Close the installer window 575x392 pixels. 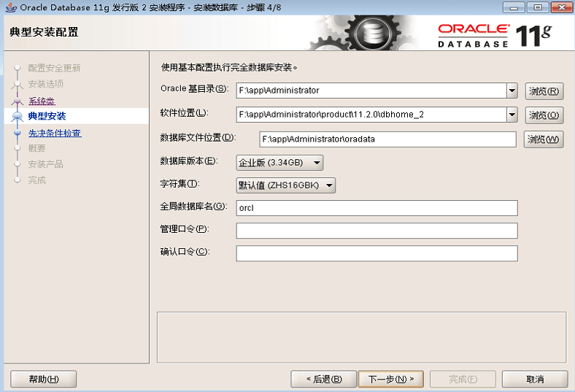click(562, 7)
